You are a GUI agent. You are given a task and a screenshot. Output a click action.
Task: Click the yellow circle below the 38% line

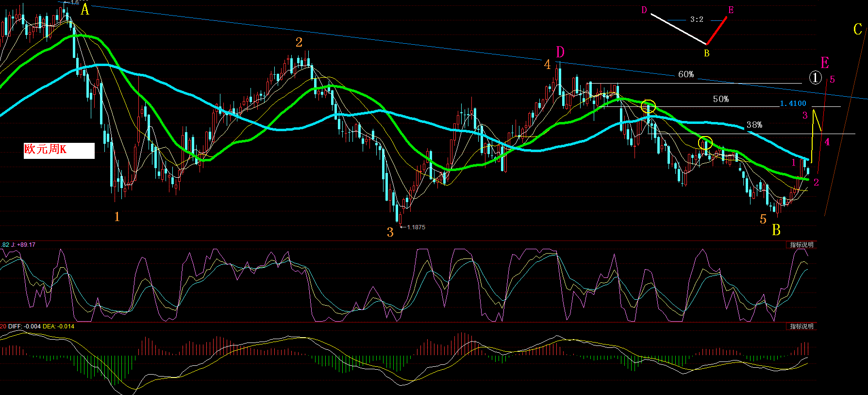click(x=705, y=143)
